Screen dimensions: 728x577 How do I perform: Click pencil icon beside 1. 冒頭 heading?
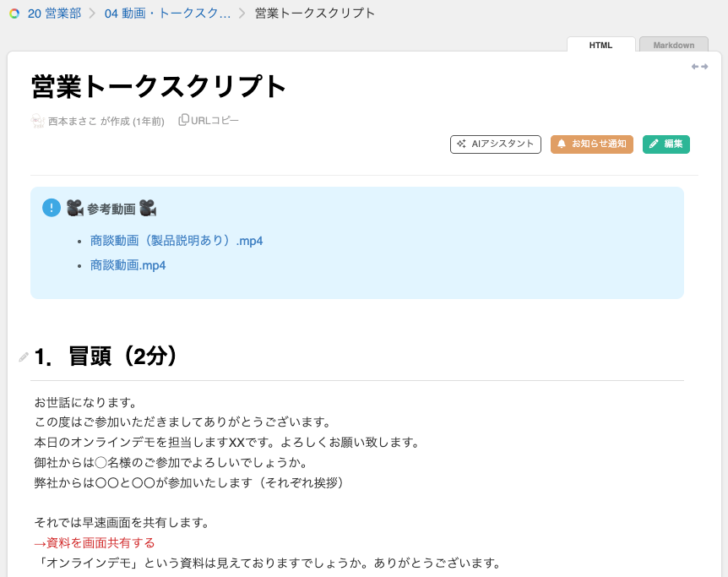[24, 357]
